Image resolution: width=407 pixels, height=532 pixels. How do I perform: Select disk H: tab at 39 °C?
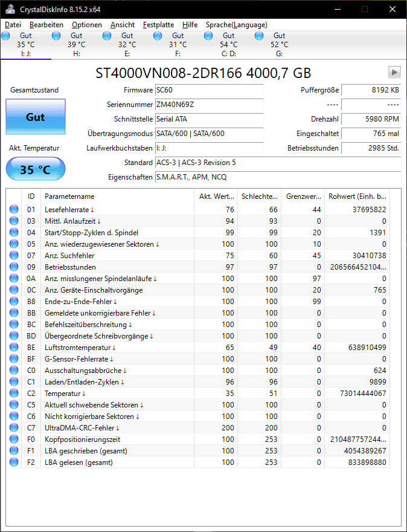pos(77,45)
